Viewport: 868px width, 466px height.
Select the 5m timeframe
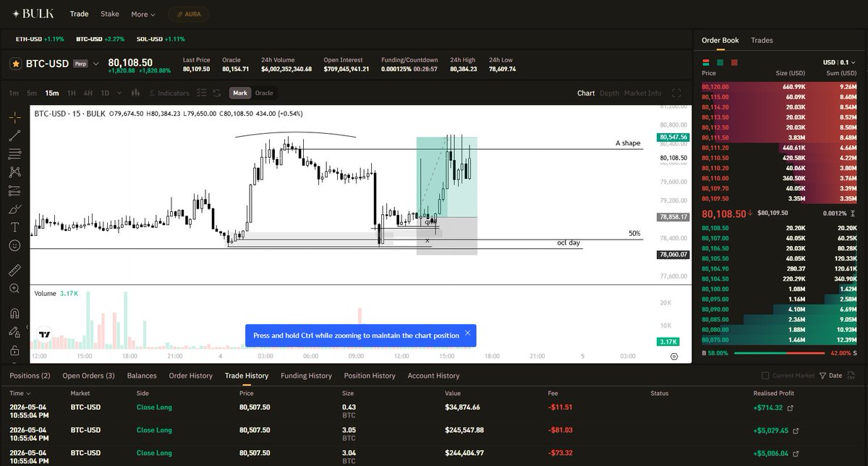pos(32,93)
